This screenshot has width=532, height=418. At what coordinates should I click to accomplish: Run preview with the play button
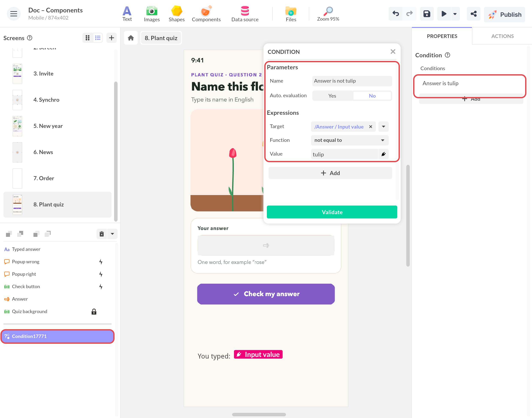coord(444,14)
